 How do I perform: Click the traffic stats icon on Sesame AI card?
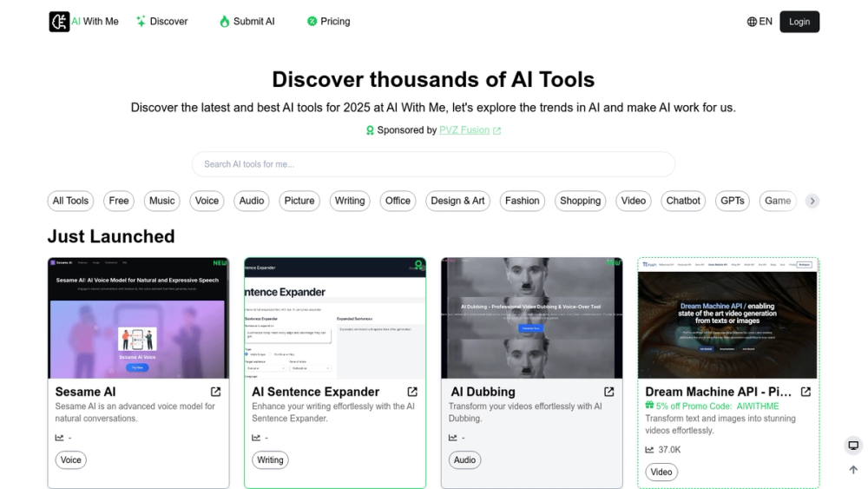tap(59, 438)
